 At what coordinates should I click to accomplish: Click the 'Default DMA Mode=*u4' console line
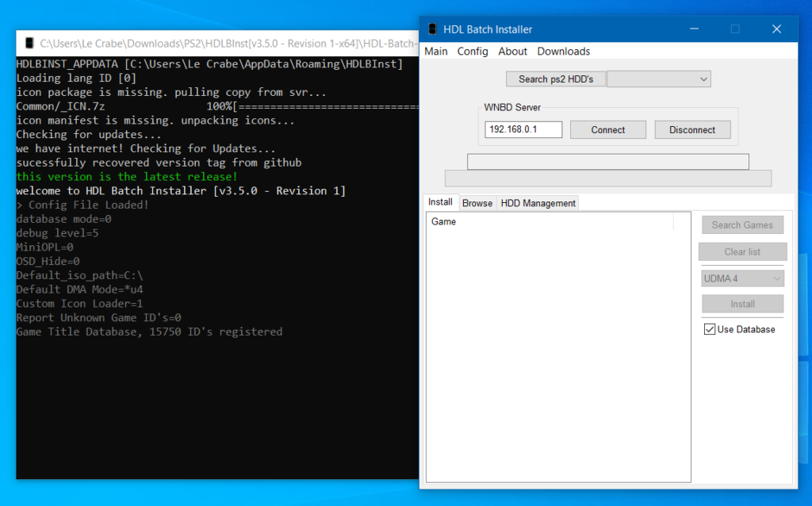point(79,289)
